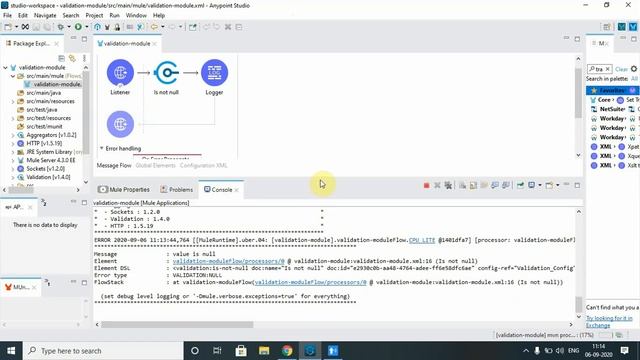Switch to the Problems tab

[x=176, y=189]
